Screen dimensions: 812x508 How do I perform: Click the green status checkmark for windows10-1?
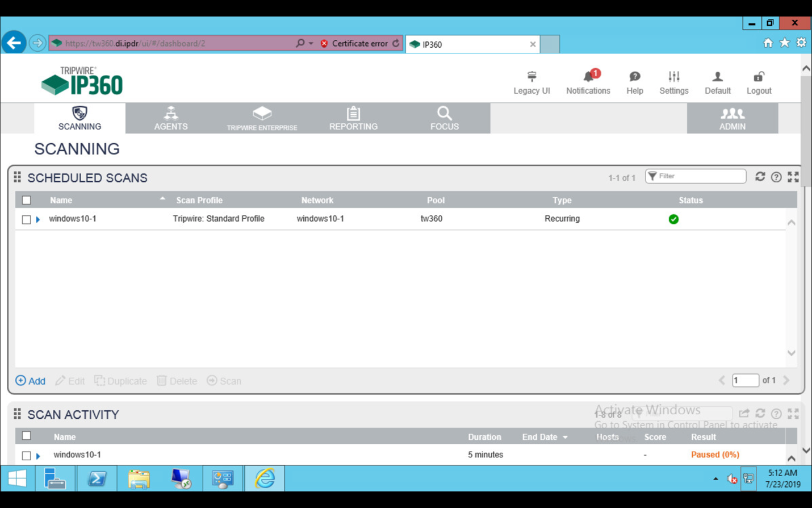(x=673, y=219)
